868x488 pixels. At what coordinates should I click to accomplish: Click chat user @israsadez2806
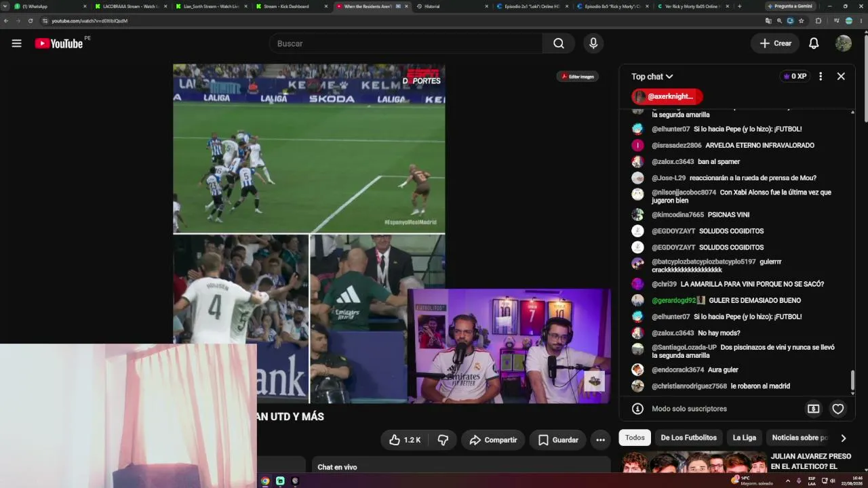[677, 146]
